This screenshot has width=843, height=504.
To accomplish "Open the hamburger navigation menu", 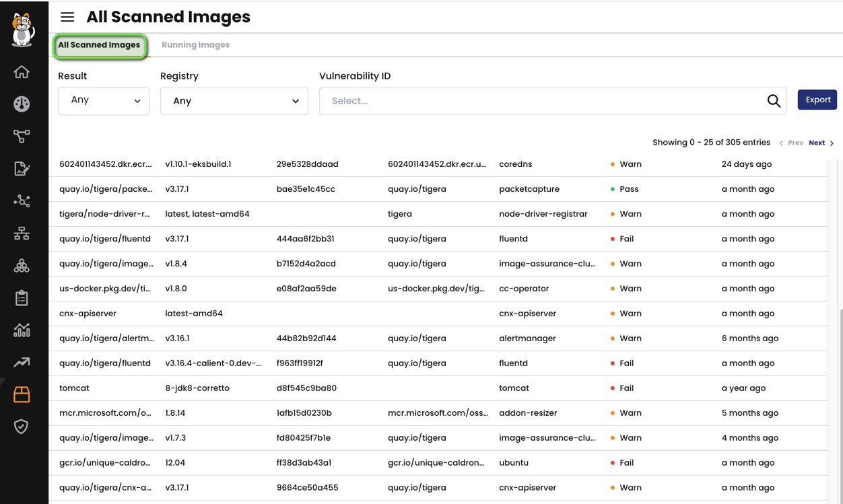I will (x=67, y=17).
